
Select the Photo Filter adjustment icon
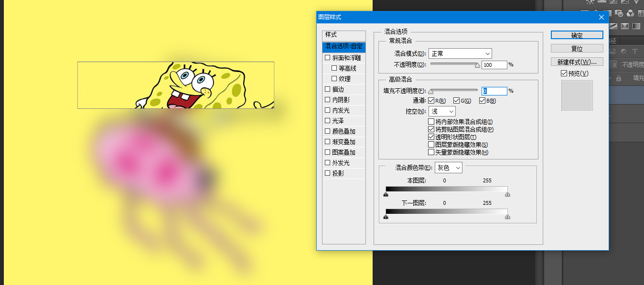click(x=618, y=12)
